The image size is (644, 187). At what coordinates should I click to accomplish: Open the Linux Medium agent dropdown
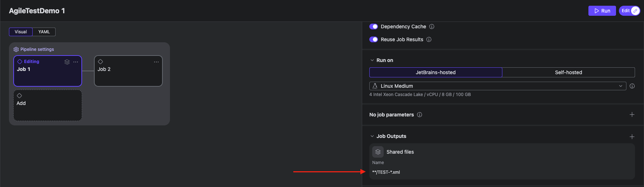coord(497,86)
